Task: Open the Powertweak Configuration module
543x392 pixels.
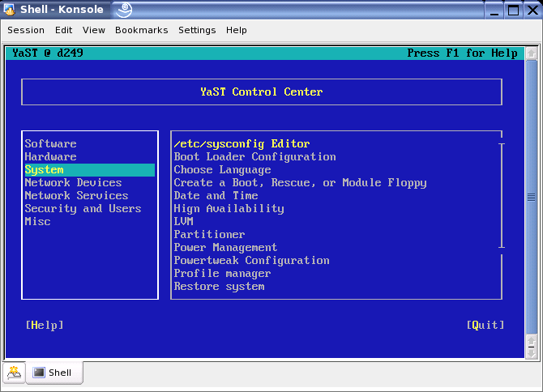Action: 251,261
